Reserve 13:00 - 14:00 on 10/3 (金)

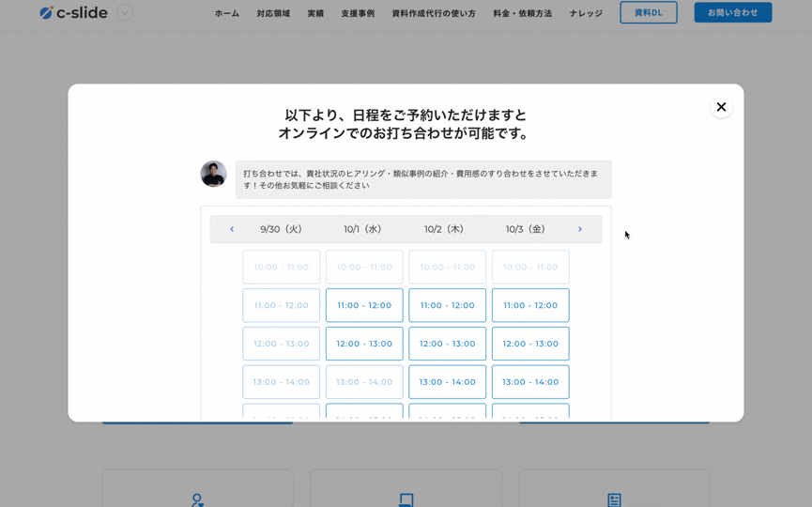(530, 382)
